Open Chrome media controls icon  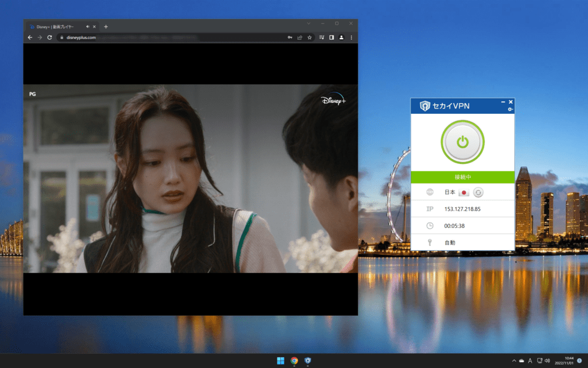[x=322, y=37]
